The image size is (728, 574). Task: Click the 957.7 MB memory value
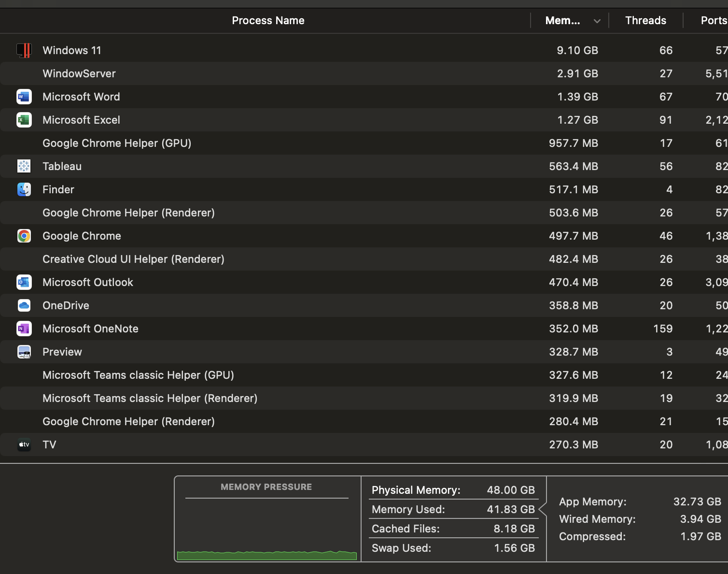pos(574,143)
